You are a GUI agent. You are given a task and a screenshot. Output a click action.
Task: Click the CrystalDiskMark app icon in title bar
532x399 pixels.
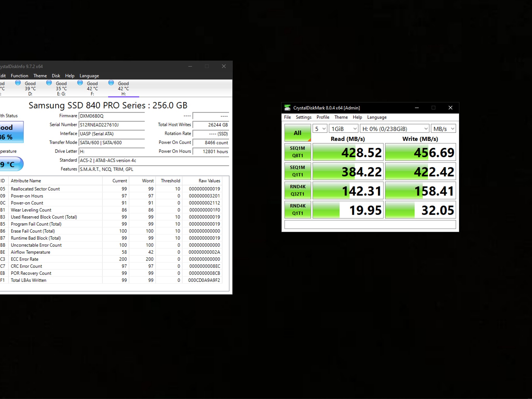[287, 108]
